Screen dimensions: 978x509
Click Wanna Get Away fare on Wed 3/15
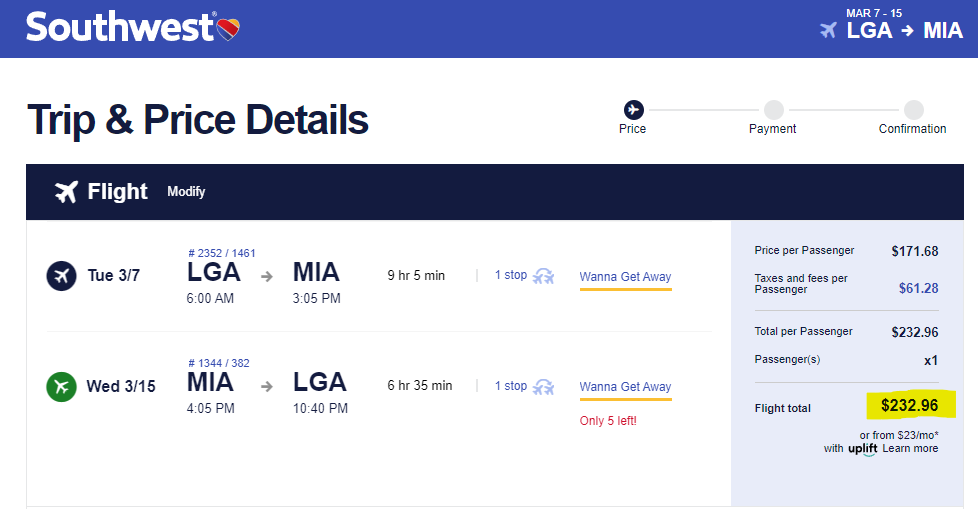625,387
